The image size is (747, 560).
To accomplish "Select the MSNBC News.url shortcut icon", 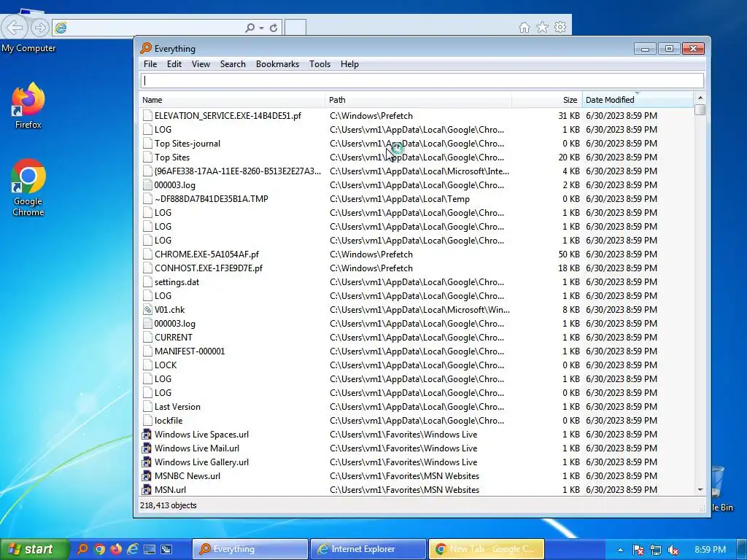I will [x=147, y=475].
